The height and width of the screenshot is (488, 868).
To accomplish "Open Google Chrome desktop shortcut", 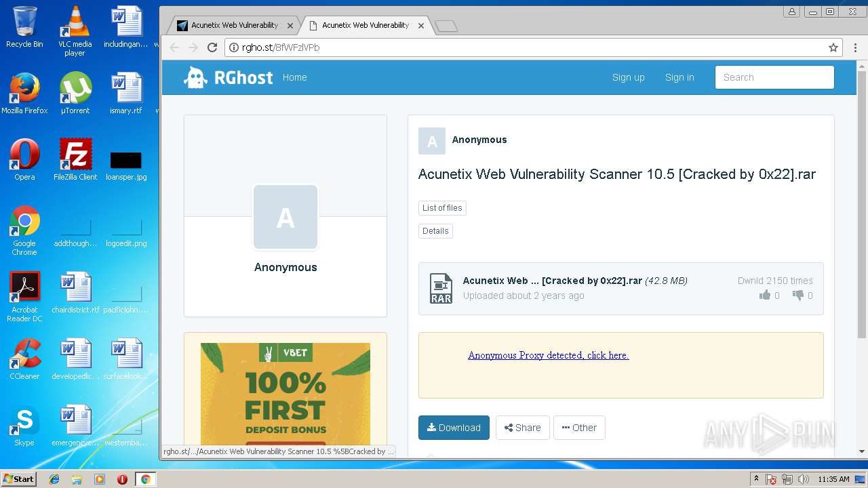I will (24, 230).
